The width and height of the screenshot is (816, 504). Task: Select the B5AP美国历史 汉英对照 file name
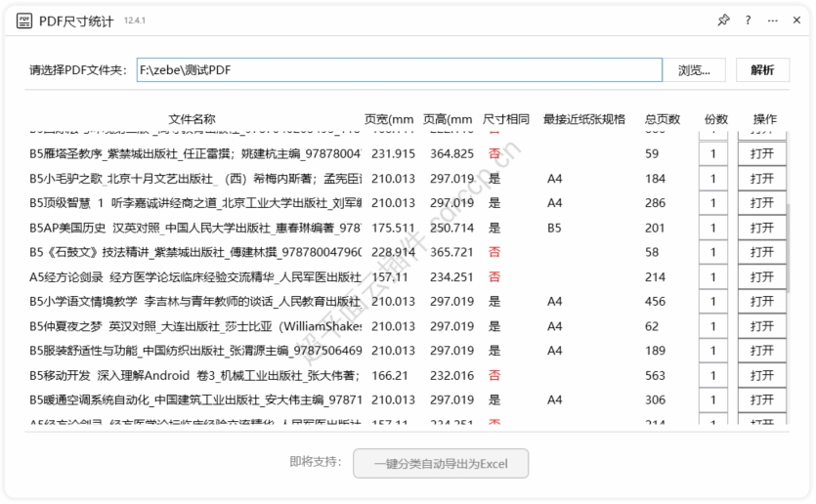[195, 228]
